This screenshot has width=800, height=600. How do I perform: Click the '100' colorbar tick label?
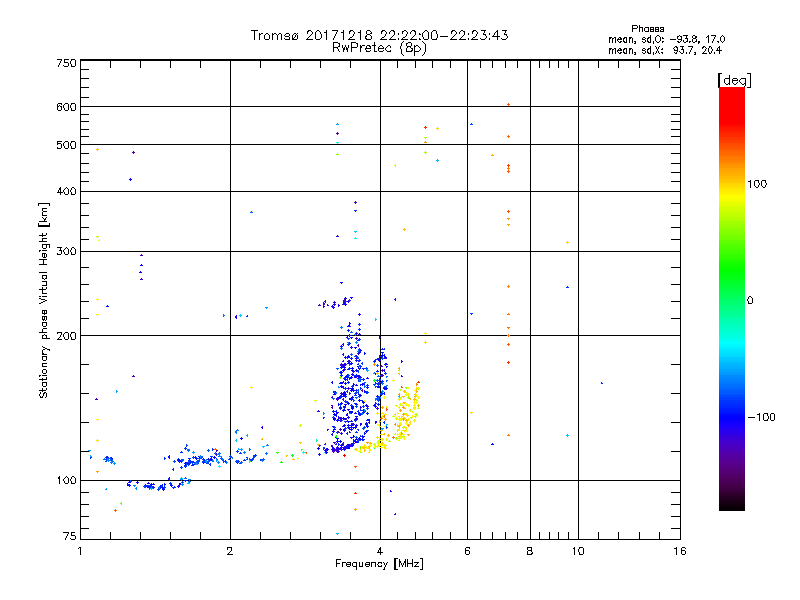click(757, 184)
